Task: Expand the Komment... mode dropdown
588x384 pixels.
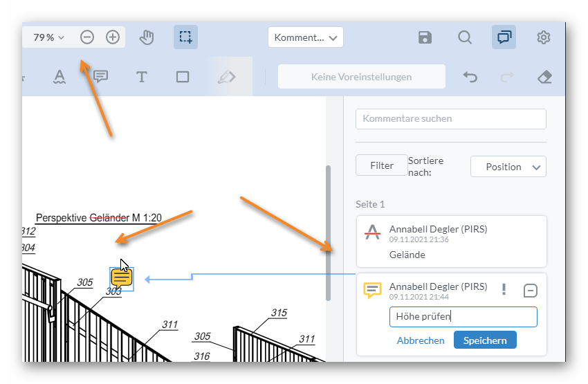Action: coord(306,37)
